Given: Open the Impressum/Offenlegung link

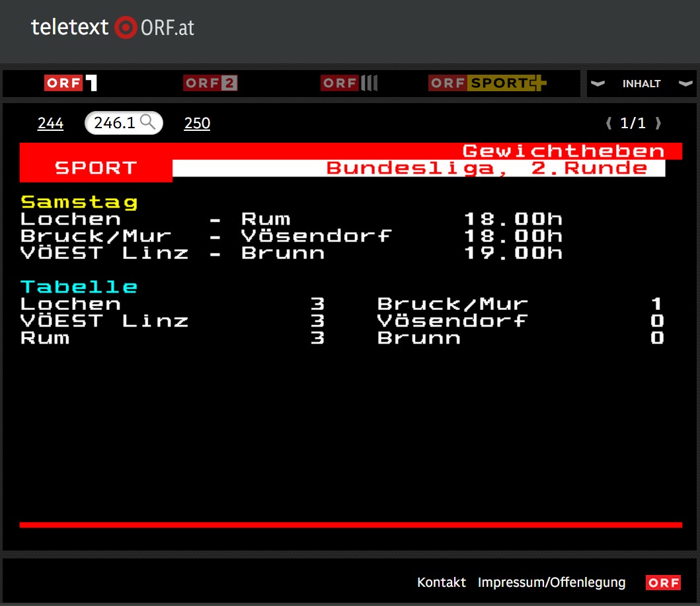Looking at the screenshot, I should [551, 582].
